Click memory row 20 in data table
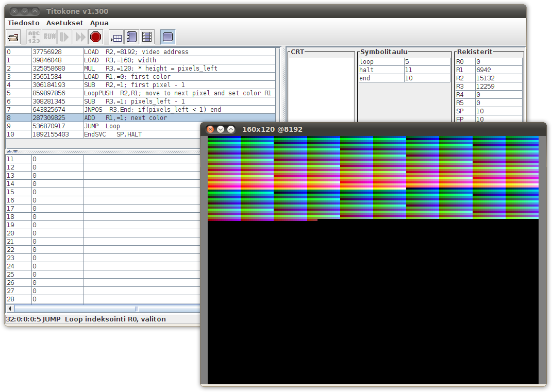Screen dimensions: 552x392 pyautogui.click(x=103, y=233)
